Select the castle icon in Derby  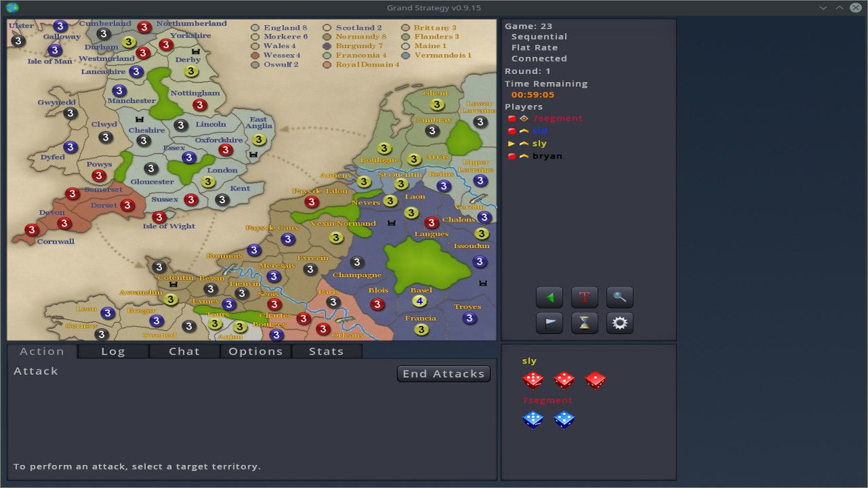tap(197, 53)
